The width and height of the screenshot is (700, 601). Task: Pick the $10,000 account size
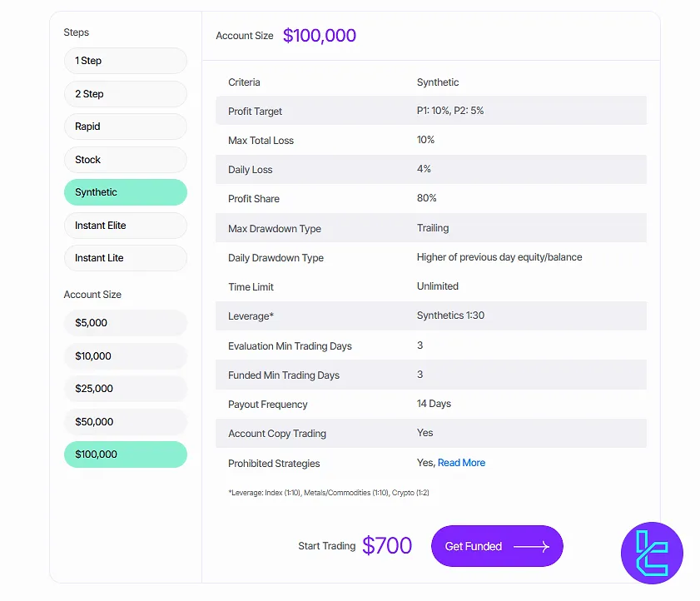125,356
